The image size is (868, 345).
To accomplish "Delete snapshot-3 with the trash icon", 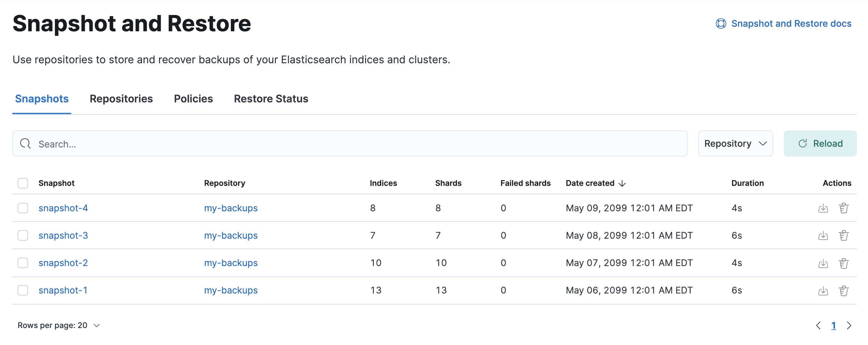I will coord(844,235).
